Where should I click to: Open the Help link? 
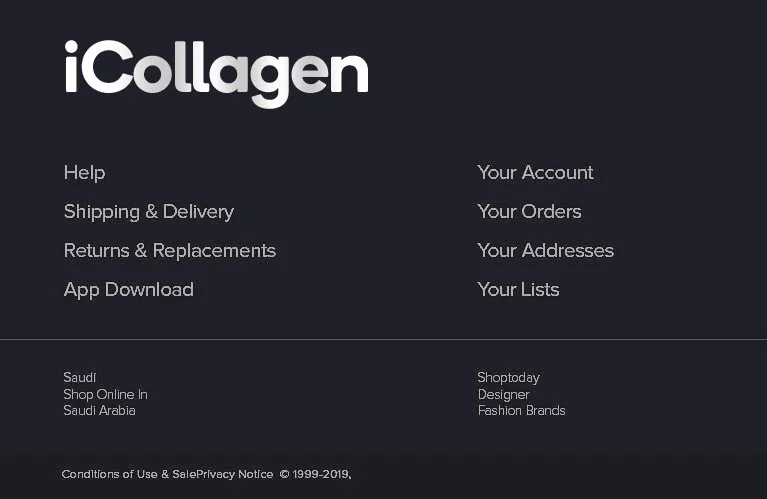[x=84, y=173]
